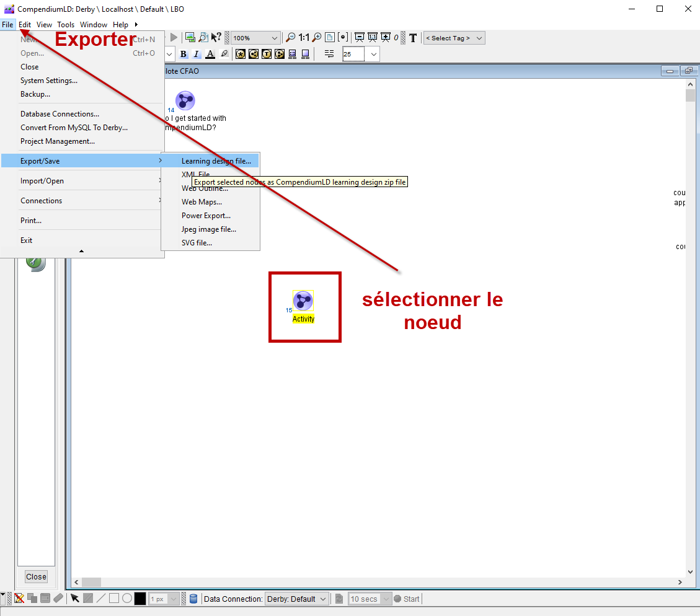700x616 pixels.
Task: Toggle italic formatting
Action: [x=197, y=54]
